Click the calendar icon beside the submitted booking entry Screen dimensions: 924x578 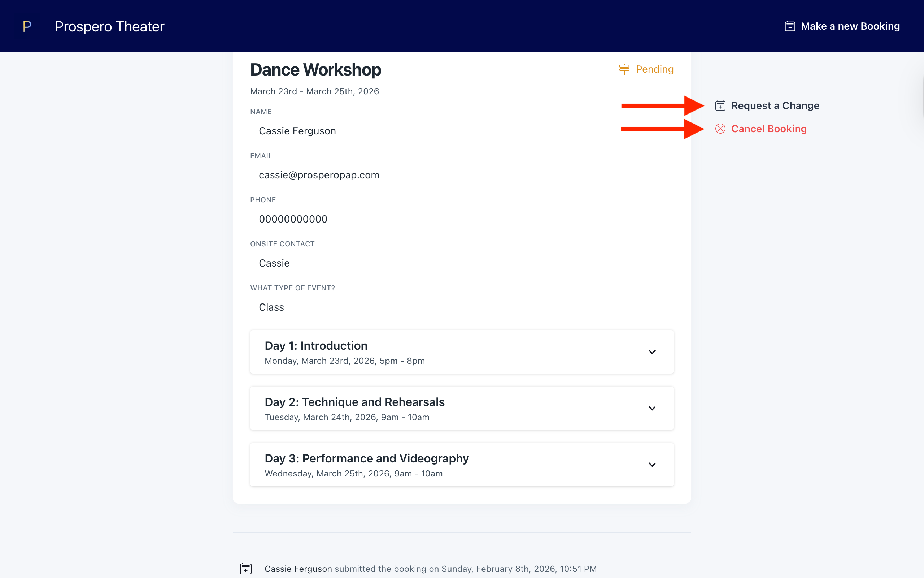pyautogui.click(x=246, y=569)
